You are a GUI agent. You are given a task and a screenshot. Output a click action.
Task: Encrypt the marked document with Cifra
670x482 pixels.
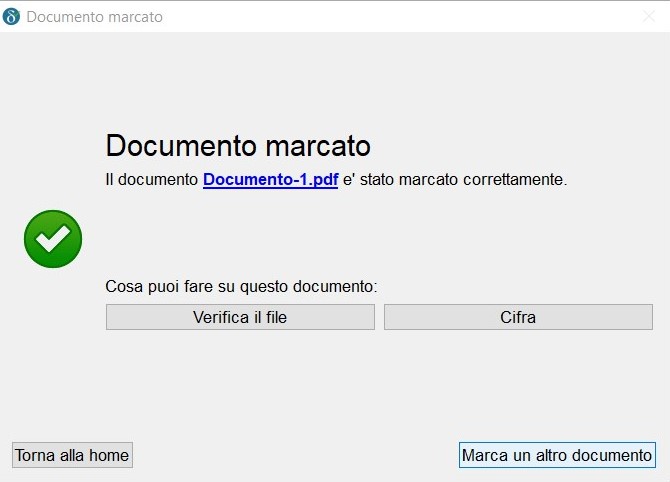point(518,317)
